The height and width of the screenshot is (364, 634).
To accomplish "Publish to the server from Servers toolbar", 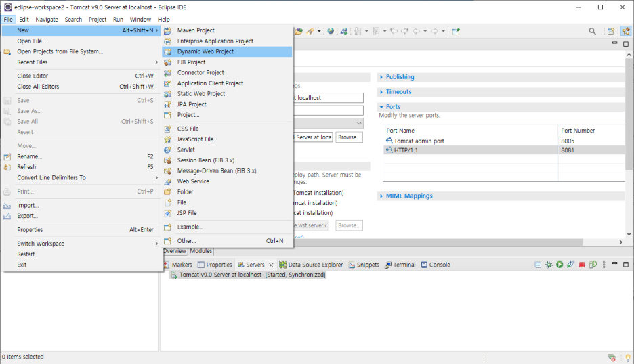I will pyautogui.click(x=593, y=265).
